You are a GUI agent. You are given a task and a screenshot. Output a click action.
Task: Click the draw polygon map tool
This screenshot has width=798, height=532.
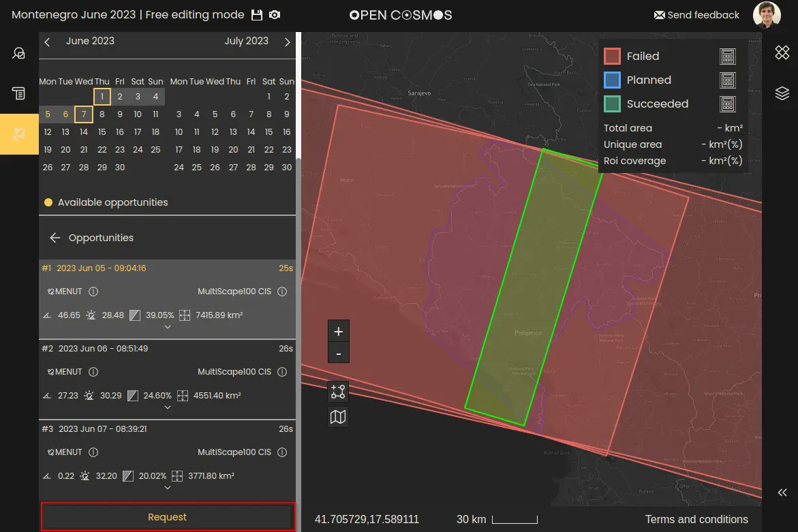338,392
